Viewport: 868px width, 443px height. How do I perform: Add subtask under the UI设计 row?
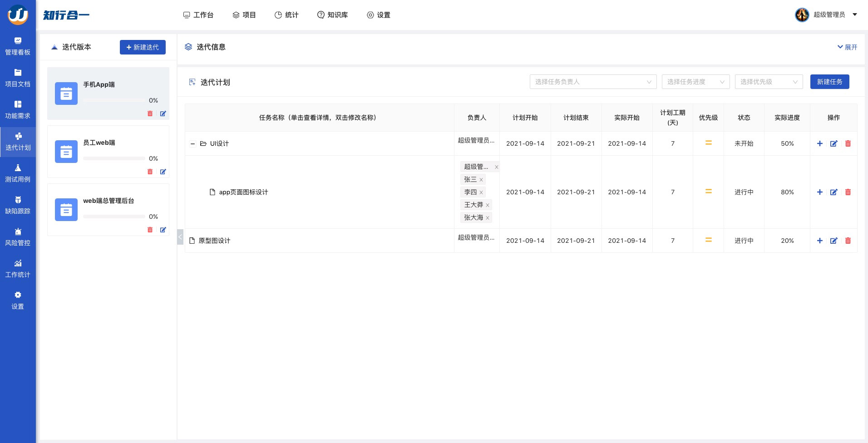(819, 143)
